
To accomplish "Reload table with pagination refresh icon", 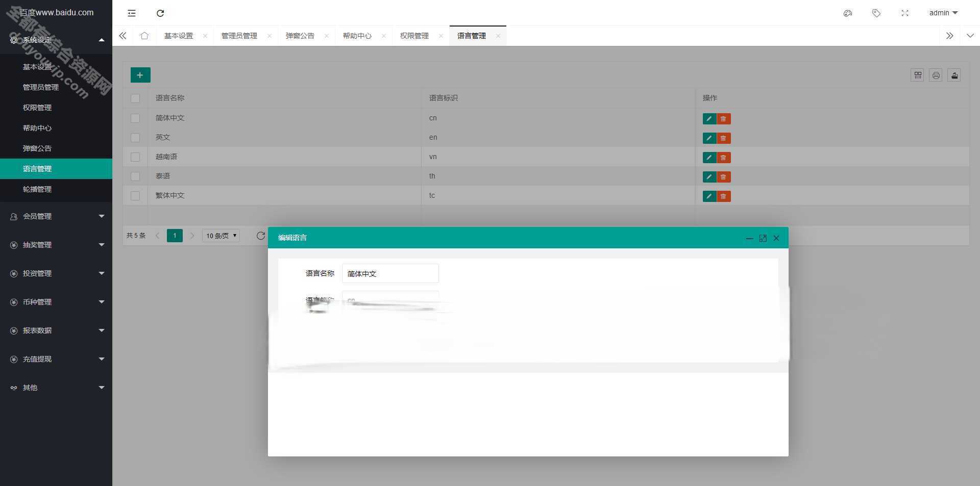I will (x=261, y=236).
